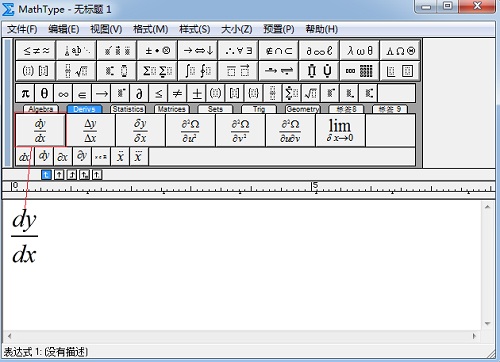
Task: Select the relational-operator tab stop button
Action: (x=84, y=175)
